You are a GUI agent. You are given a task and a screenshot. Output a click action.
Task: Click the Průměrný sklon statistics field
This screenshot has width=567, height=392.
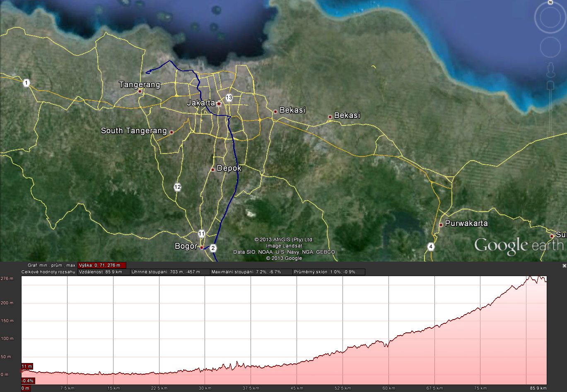coord(328,272)
